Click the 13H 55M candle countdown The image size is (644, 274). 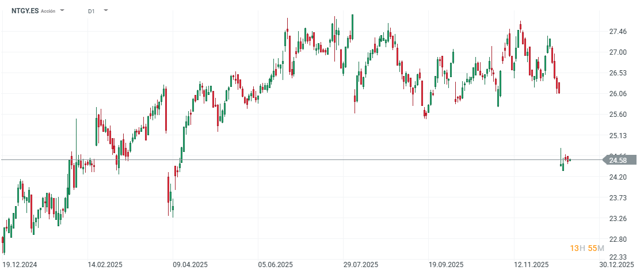pyautogui.click(x=587, y=248)
